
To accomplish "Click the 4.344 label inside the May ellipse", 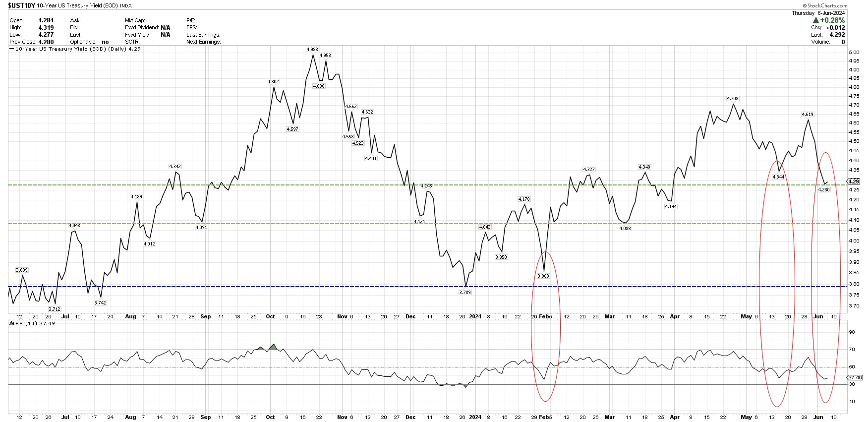I will 778,177.
